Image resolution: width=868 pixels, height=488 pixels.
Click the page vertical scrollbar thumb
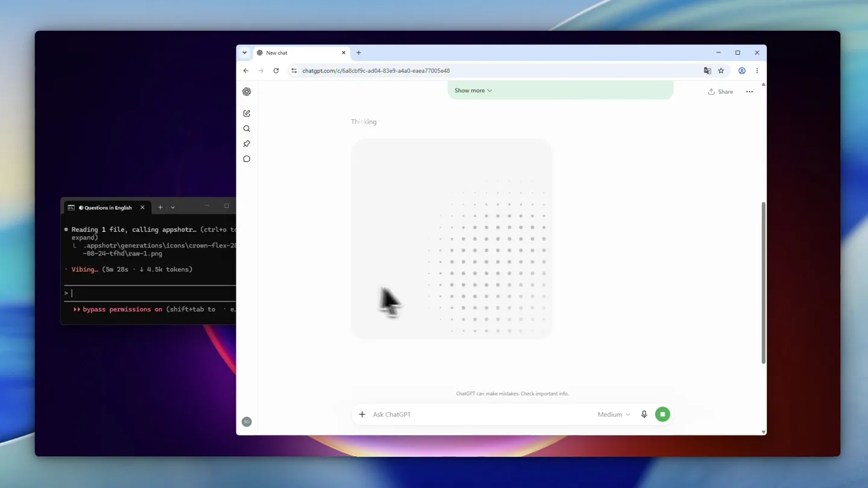click(x=763, y=283)
